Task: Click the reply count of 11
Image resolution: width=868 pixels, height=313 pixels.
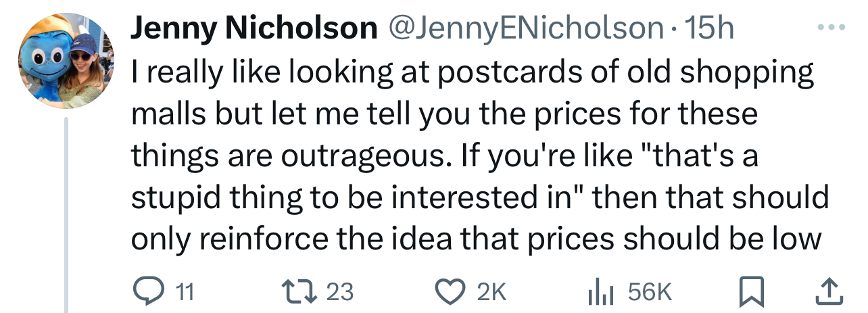Action: [184, 292]
